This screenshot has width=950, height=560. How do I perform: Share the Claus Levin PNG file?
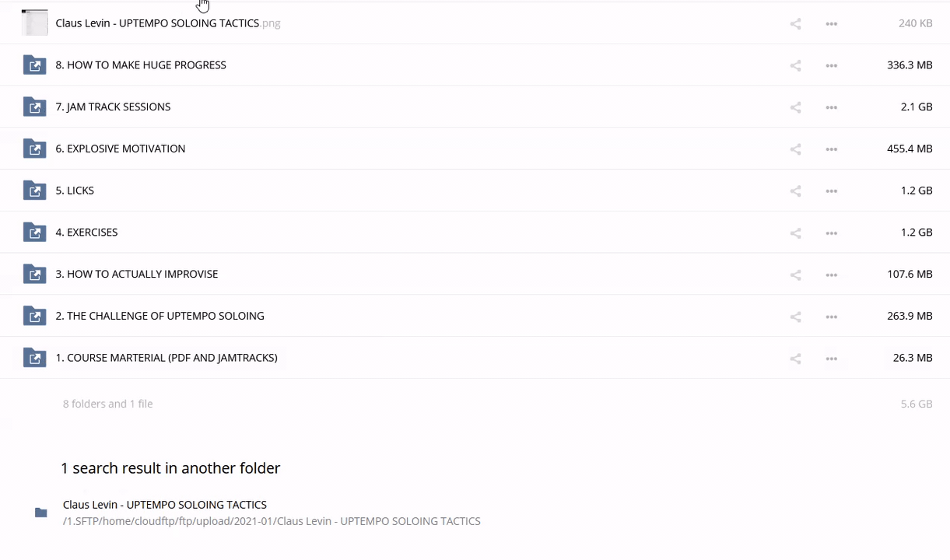[795, 24]
